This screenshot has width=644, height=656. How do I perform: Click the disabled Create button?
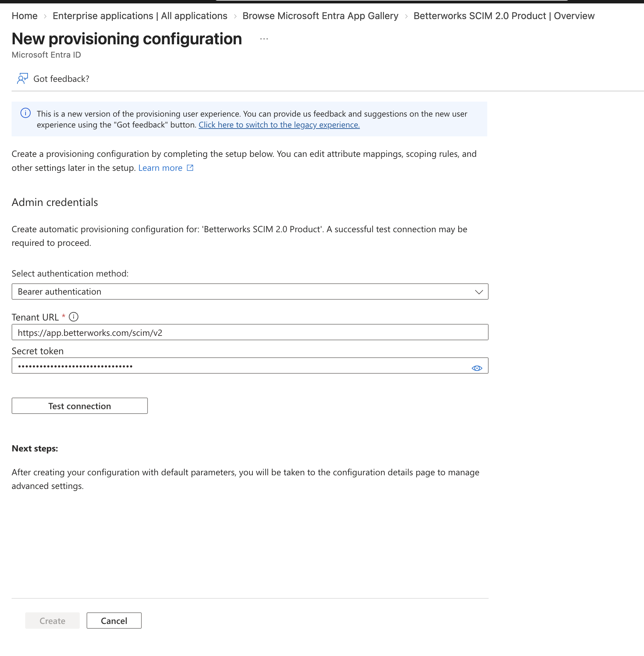52,621
